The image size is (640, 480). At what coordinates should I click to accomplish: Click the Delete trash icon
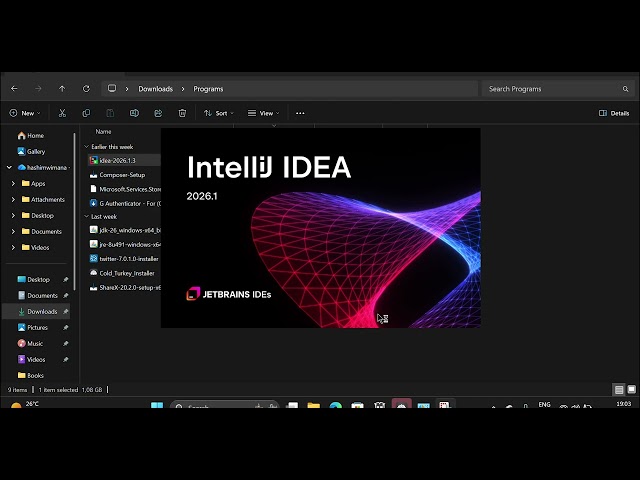[x=182, y=113]
